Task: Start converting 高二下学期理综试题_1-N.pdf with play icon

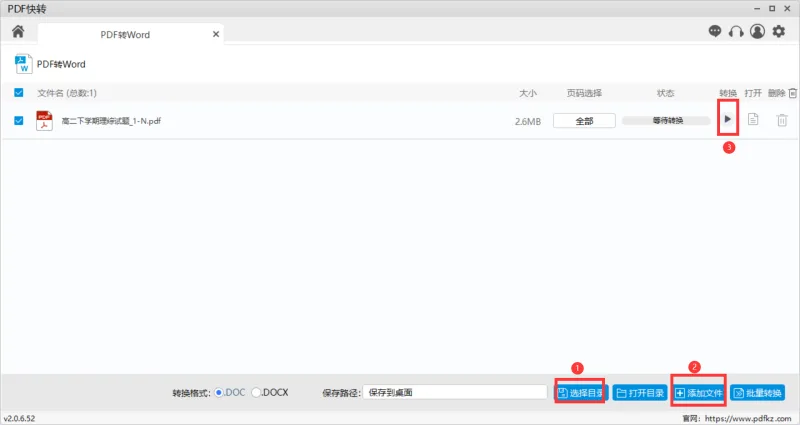Action: pos(728,119)
